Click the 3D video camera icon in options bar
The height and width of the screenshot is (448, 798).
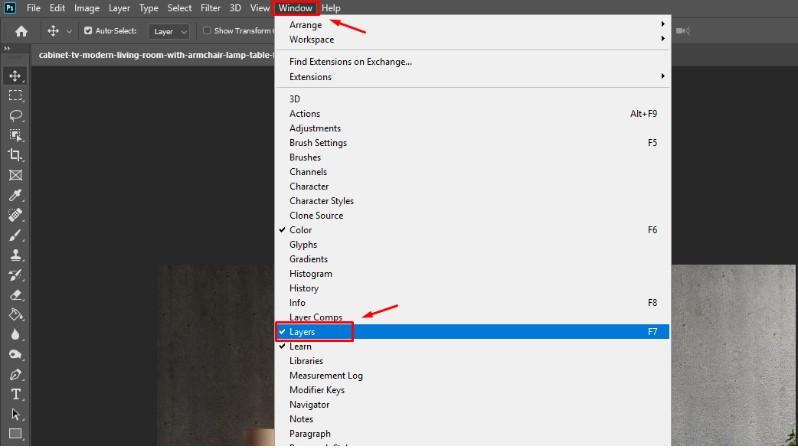coord(682,31)
